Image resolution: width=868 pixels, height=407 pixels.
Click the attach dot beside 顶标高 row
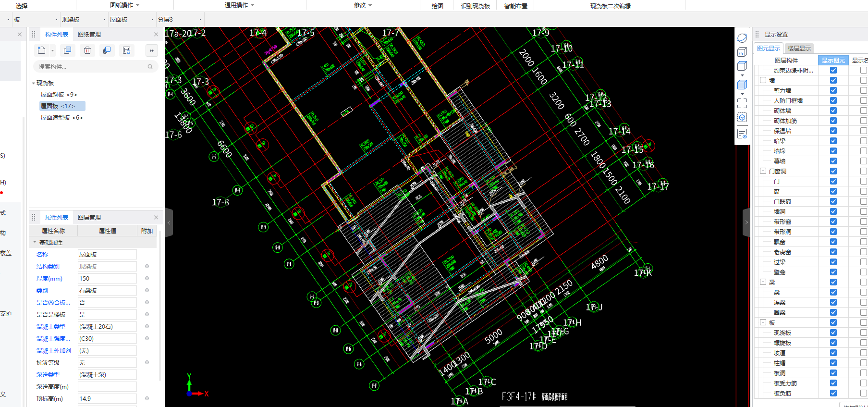(x=147, y=398)
